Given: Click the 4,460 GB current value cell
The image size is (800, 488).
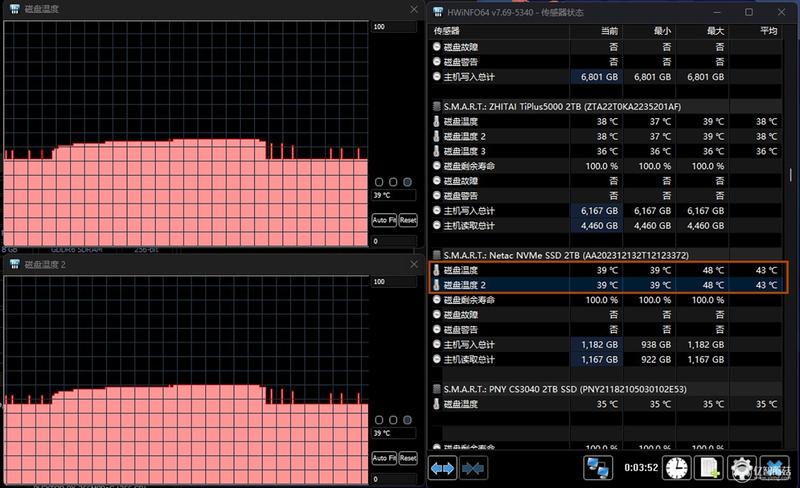Looking at the screenshot, I should point(596,226).
